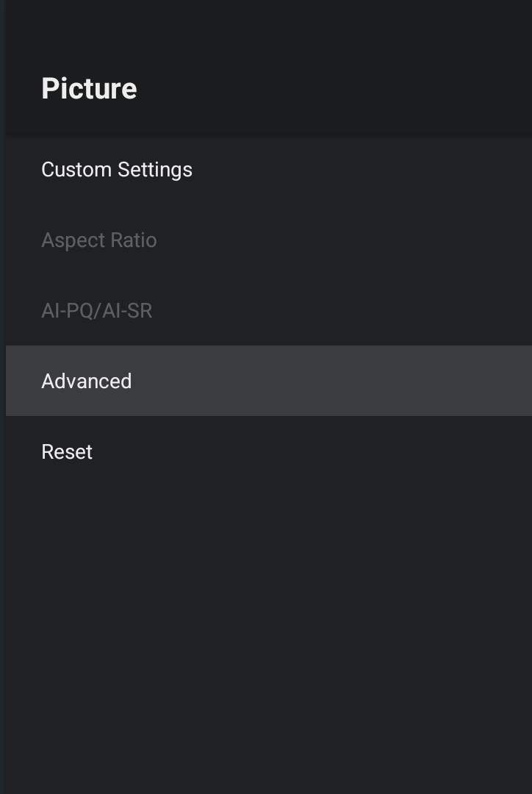Click the bold Picture heading text
The width and height of the screenshot is (532, 794).
coord(89,88)
